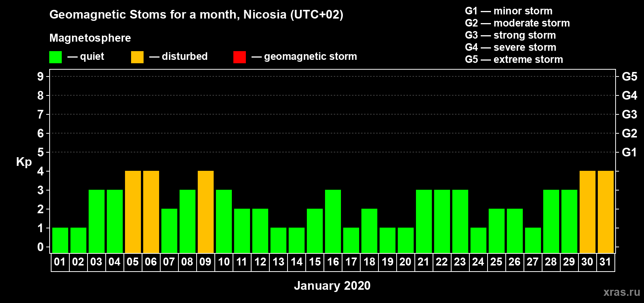Click the green bar for day 22

click(442, 221)
